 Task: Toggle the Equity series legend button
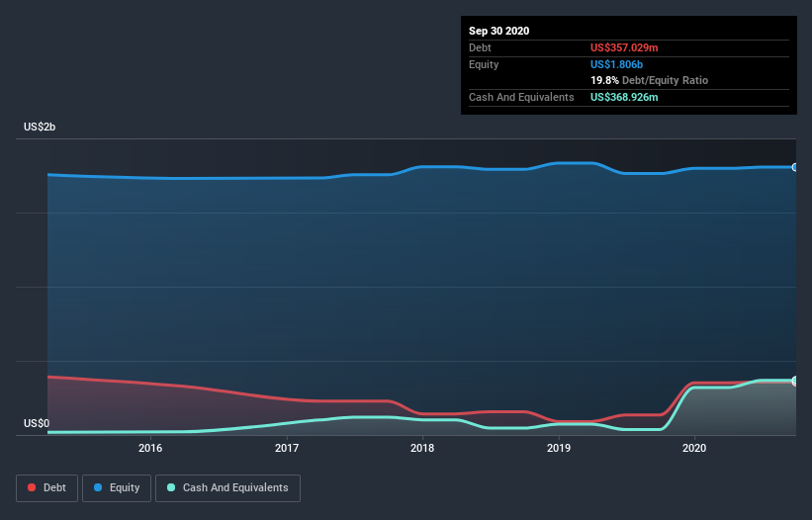pos(117,488)
